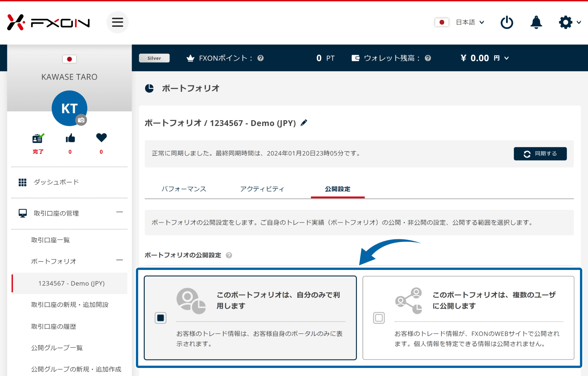
Task: Show help for ウォレット残高
Action: tap(428, 58)
